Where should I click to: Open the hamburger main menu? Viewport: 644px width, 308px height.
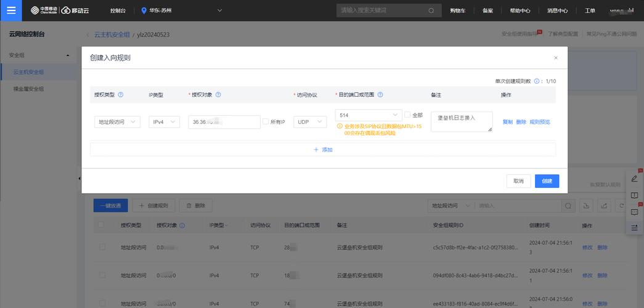[11, 10]
